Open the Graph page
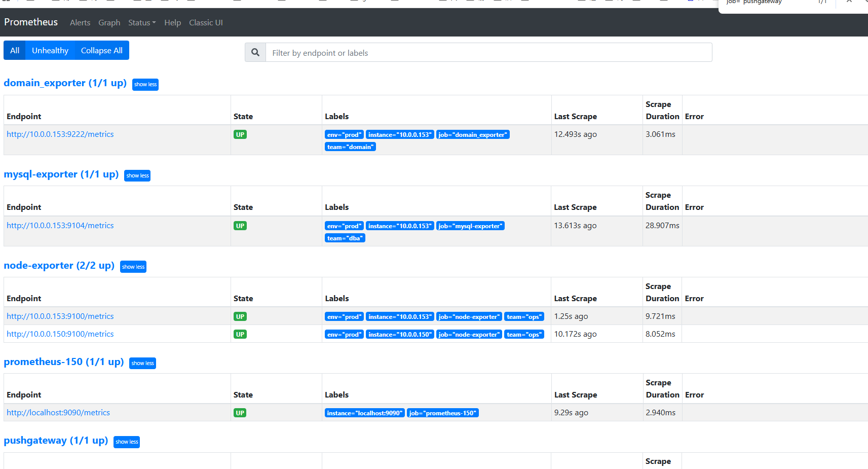 click(109, 23)
